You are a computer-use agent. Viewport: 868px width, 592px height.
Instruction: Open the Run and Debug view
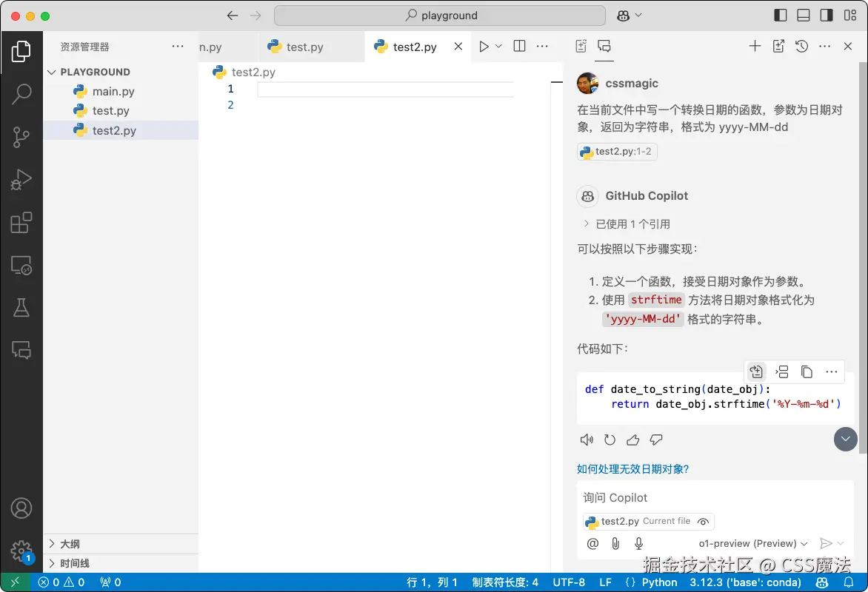click(x=22, y=179)
